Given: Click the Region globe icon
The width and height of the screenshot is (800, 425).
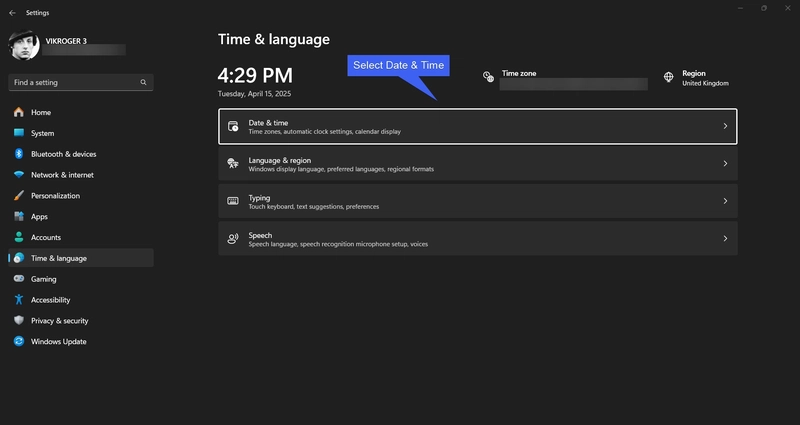Looking at the screenshot, I should [x=669, y=77].
